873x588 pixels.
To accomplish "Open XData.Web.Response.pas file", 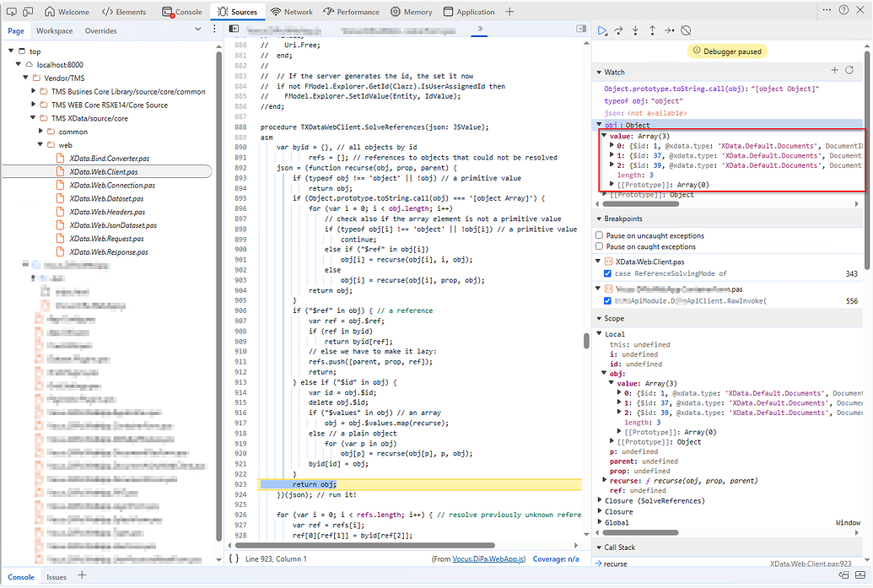I will (109, 251).
